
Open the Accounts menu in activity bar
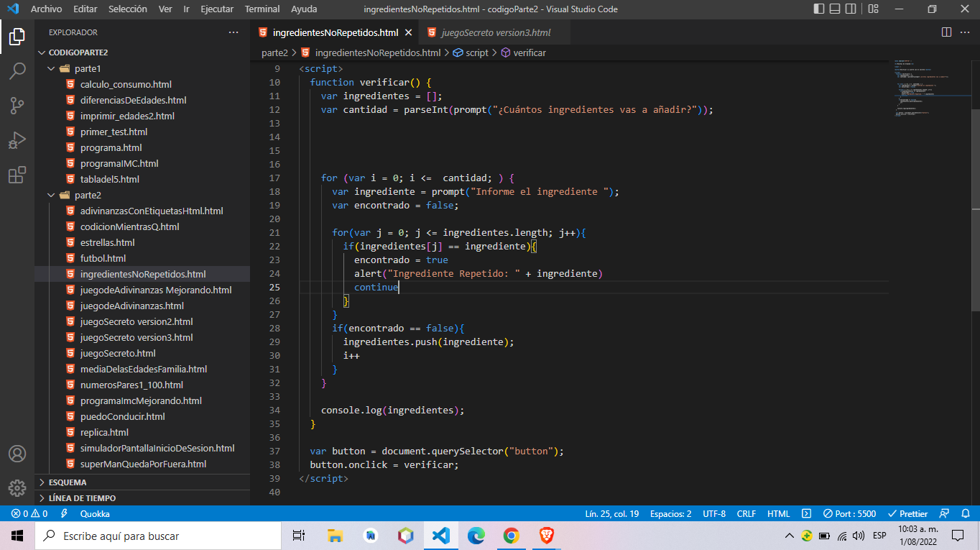coord(17,454)
